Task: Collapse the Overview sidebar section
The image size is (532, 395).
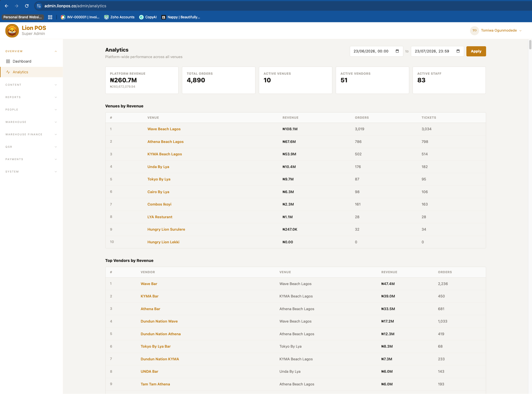Action: pyautogui.click(x=31, y=51)
